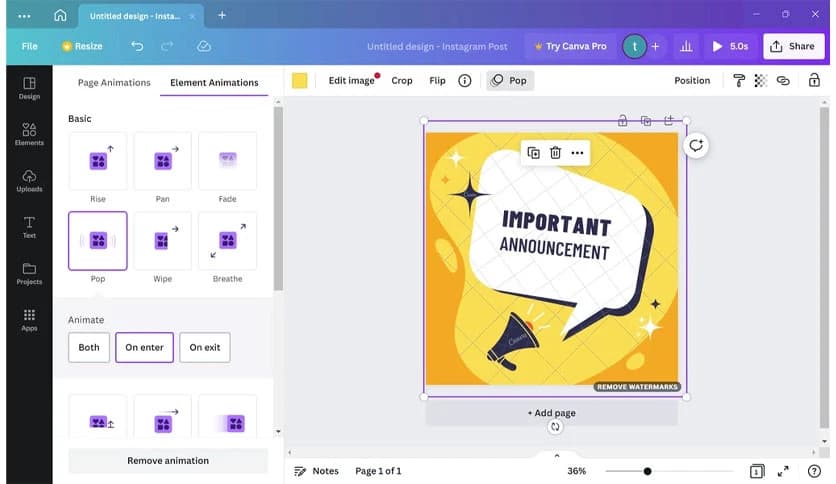836x484 pixels.
Task: Click the animations panel scrollbar
Action: [x=278, y=198]
